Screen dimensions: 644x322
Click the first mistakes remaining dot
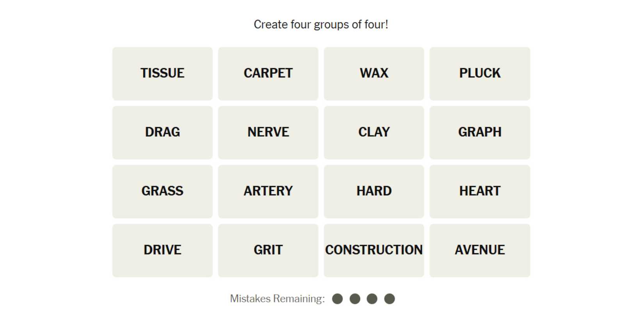pos(337,299)
